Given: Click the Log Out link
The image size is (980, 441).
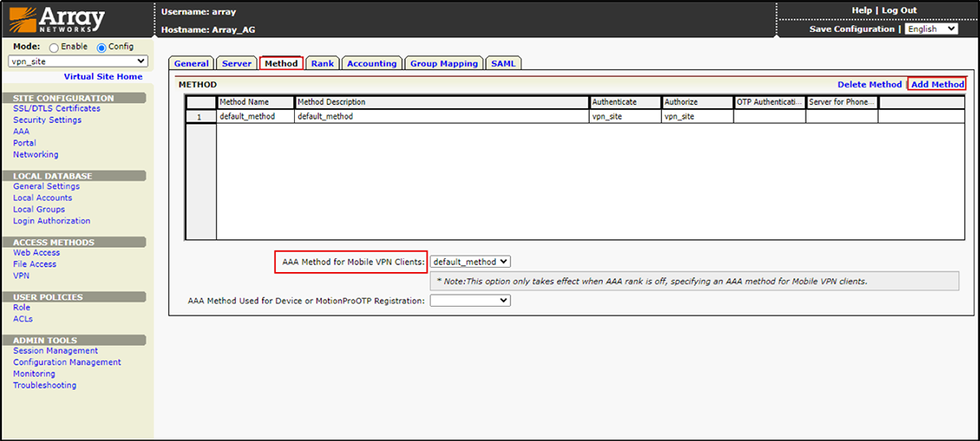Looking at the screenshot, I should [x=898, y=10].
